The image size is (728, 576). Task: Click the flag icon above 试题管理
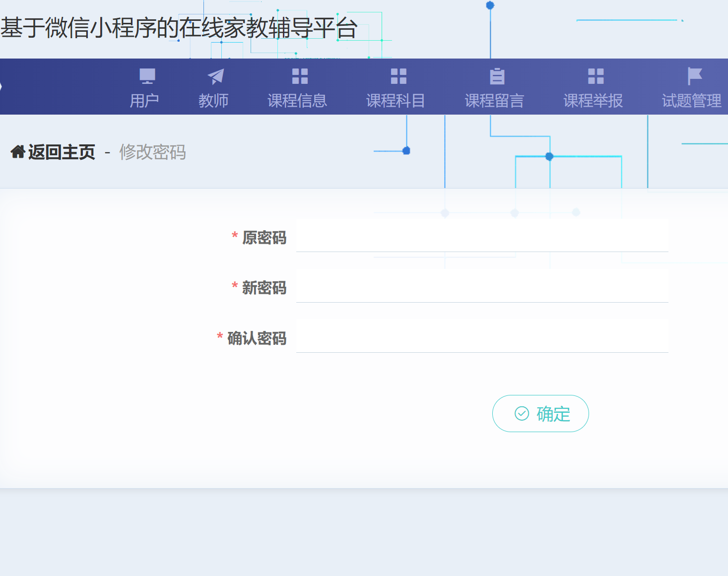[695, 76]
